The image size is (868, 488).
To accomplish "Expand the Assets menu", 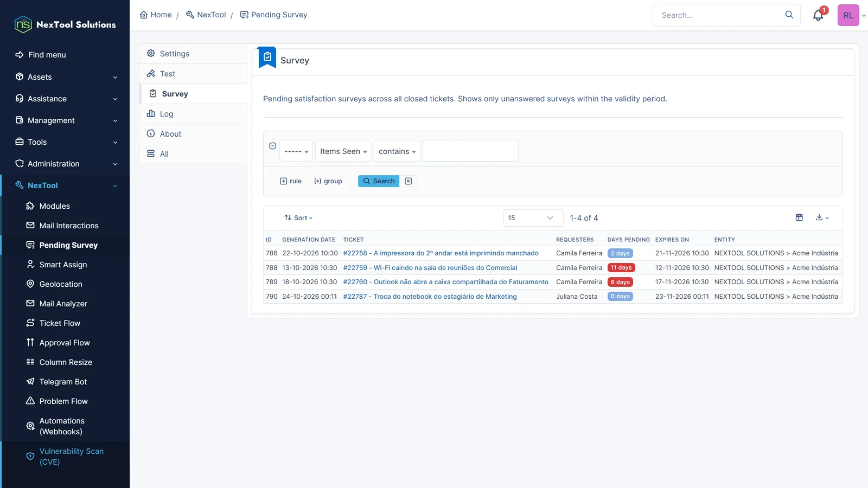I will pyautogui.click(x=65, y=77).
